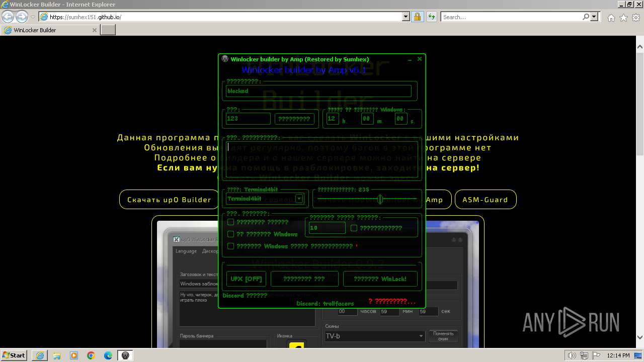Open the Terminal4bit dropdown
This screenshot has width=644, height=362.
299,199
